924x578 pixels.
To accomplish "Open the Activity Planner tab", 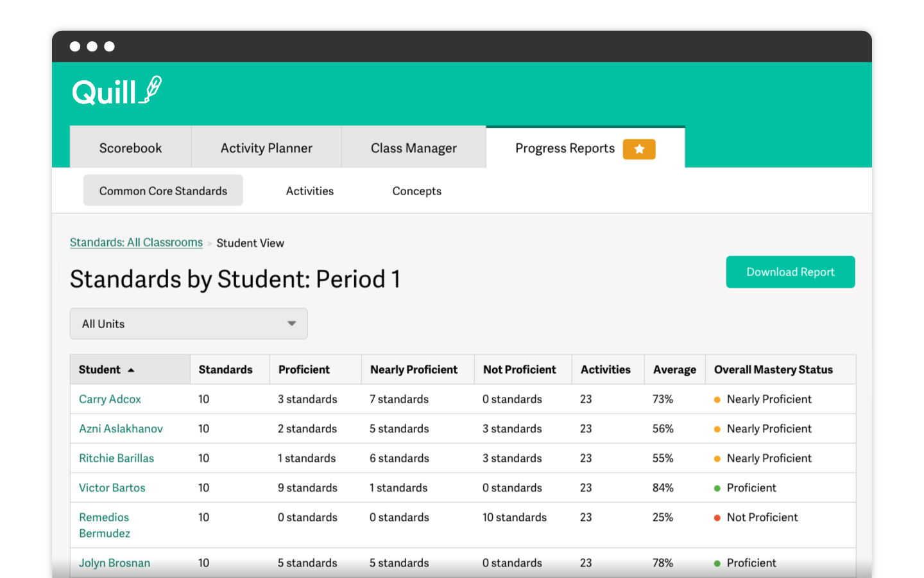I will pos(266,148).
